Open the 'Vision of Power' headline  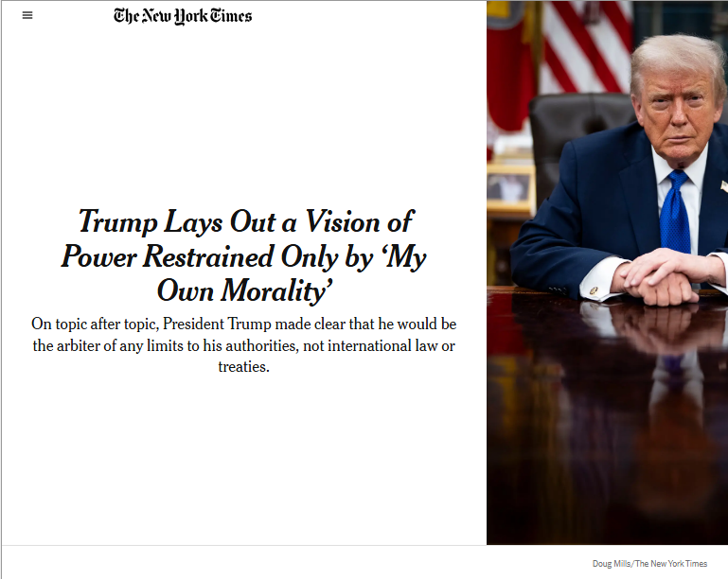pos(244,255)
